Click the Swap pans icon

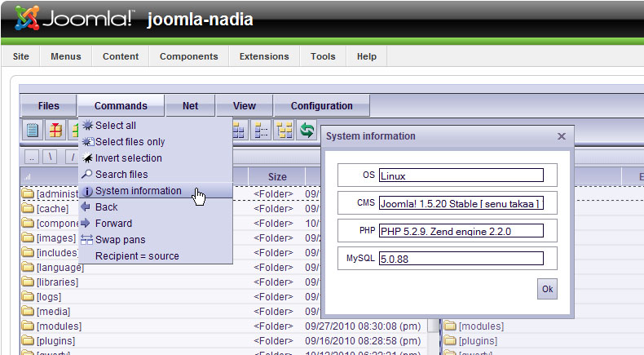click(x=86, y=239)
